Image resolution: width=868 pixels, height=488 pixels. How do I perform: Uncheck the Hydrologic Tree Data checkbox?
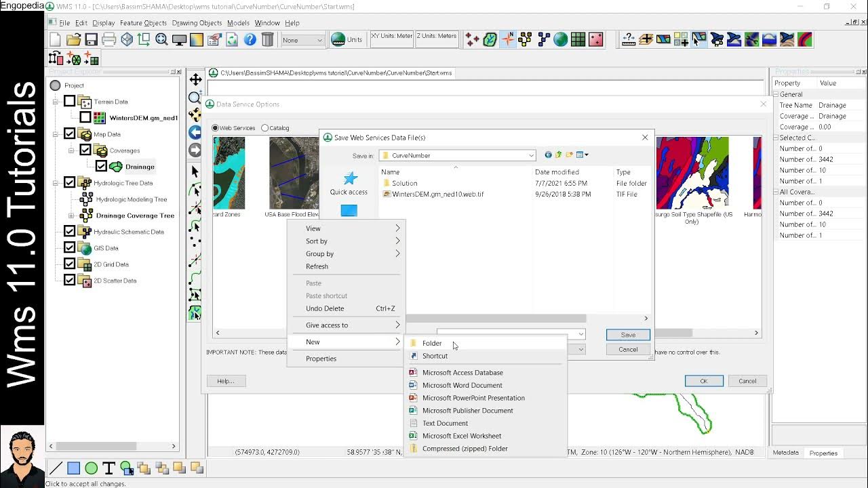pos(69,183)
